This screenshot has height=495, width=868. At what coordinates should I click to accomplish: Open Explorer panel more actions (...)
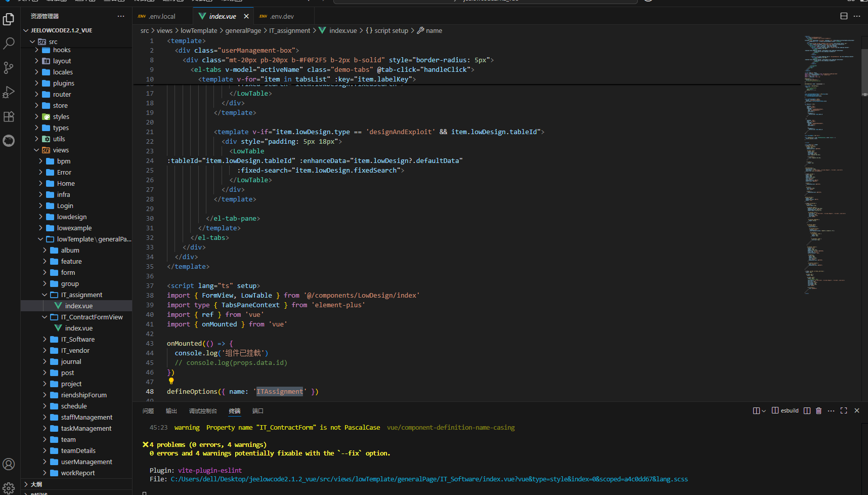click(121, 16)
